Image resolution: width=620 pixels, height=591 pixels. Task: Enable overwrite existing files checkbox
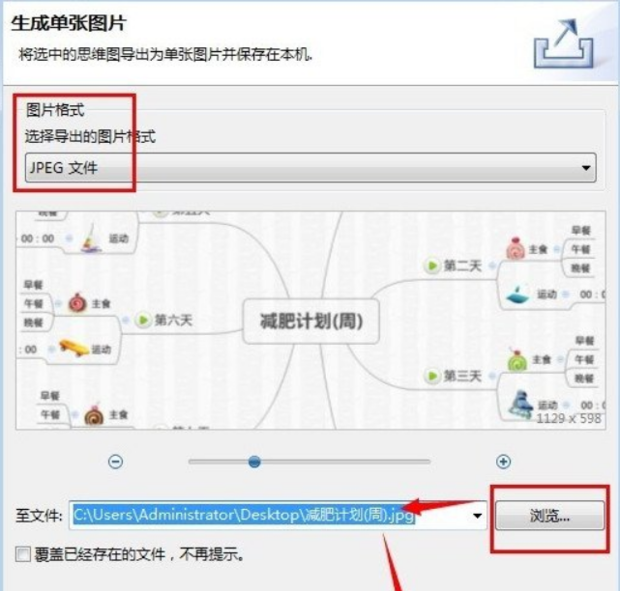[x=23, y=554]
